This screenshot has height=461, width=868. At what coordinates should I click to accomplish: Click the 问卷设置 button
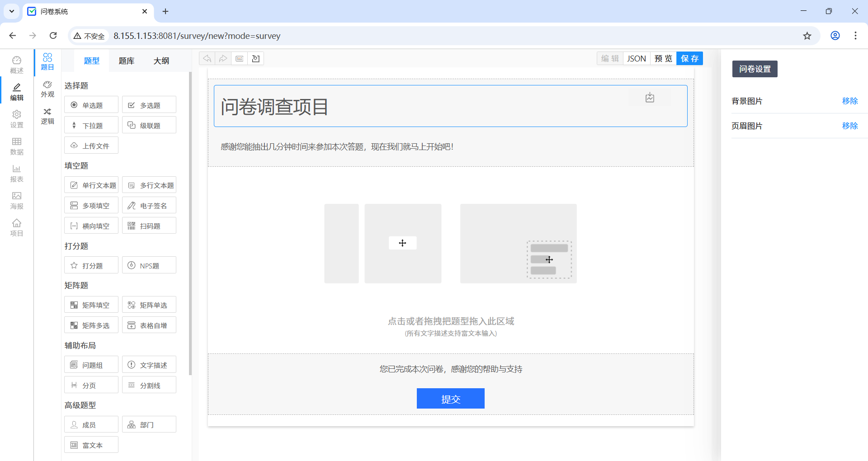pyautogui.click(x=755, y=69)
